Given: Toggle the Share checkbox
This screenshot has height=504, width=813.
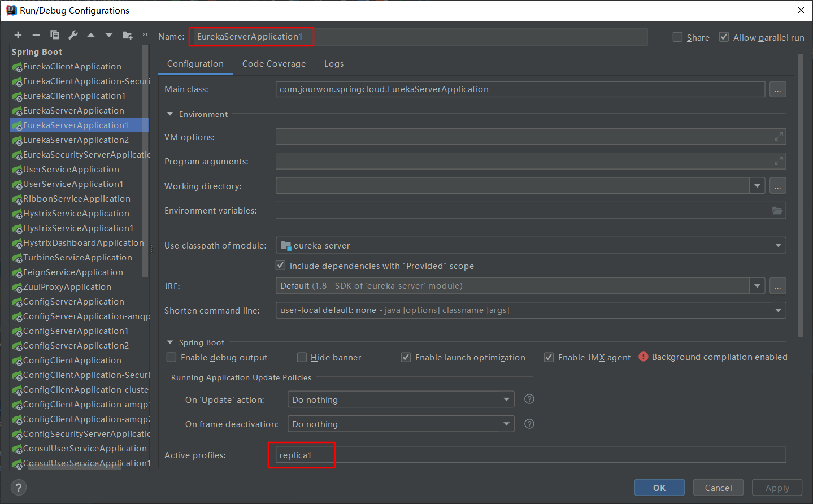Looking at the screenshot, I should 678,37.
